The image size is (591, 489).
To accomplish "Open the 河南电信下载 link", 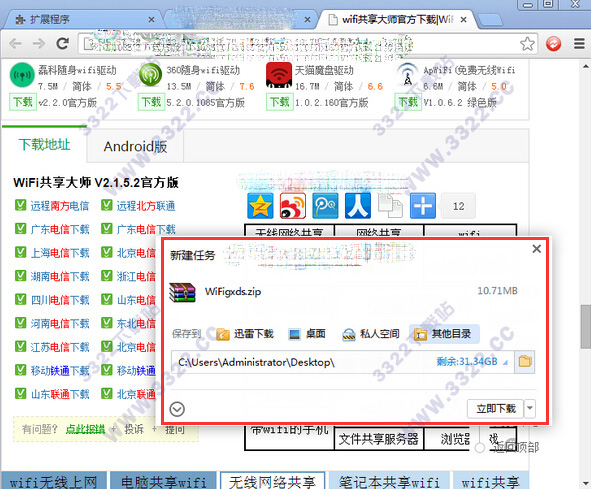I will (60, 323).
